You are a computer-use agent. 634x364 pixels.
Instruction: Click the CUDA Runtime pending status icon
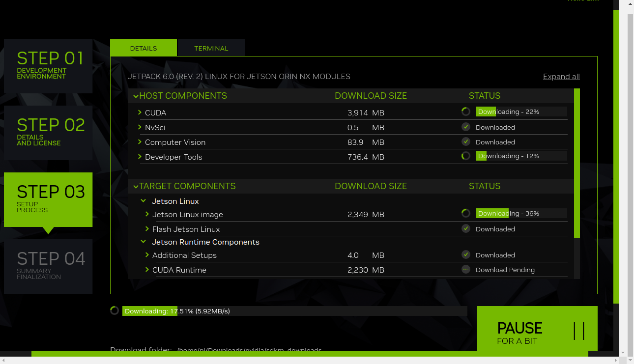(466, 269)
